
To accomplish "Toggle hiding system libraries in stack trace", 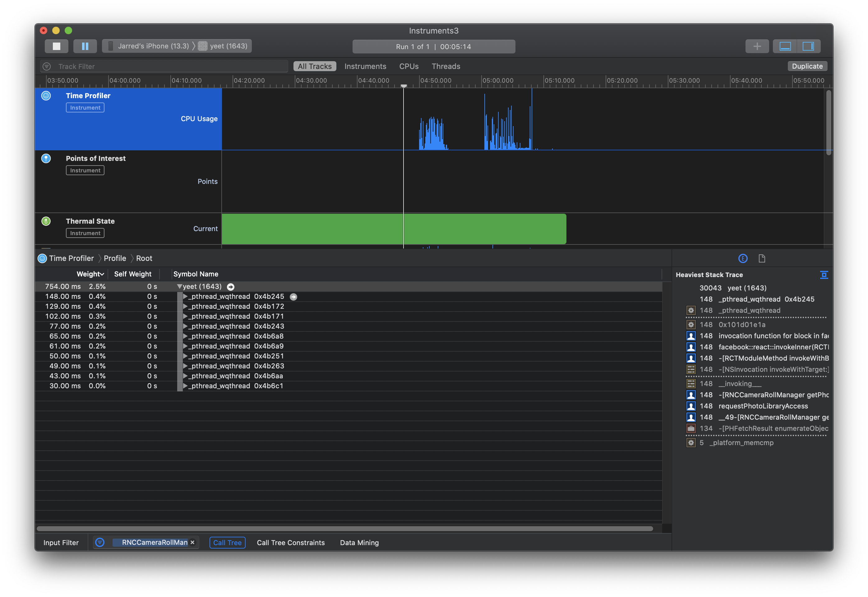I will pos(824,275).
